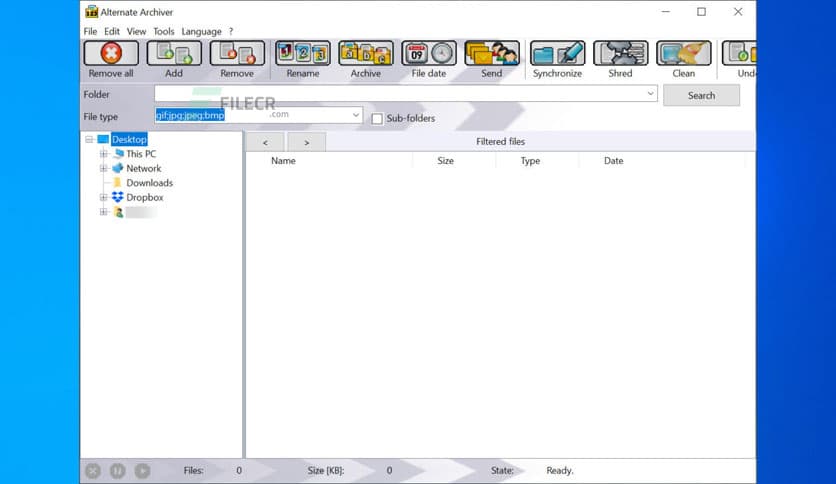Select the This PC tree item label

coord(141,154)
